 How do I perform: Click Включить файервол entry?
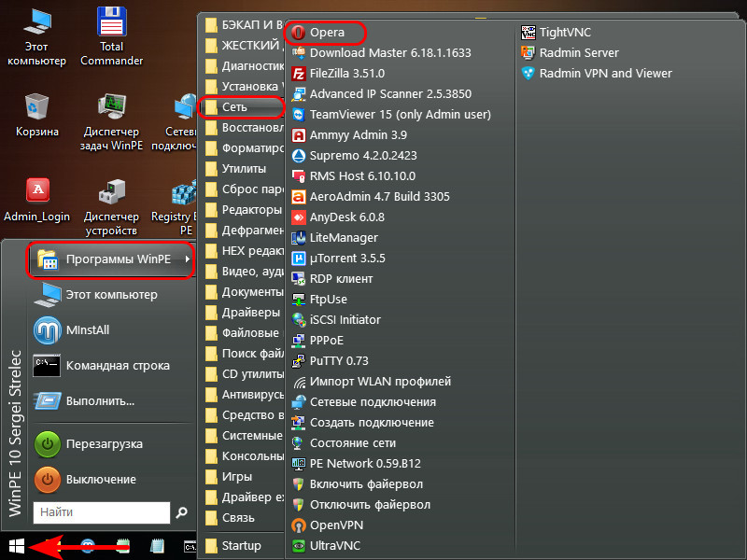358,483
